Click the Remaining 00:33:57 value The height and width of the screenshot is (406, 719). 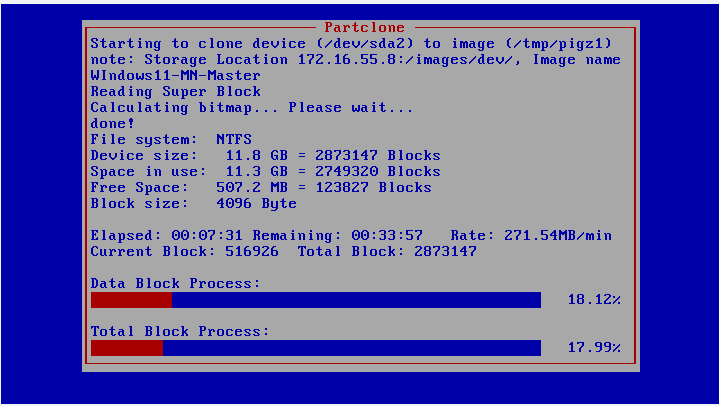[387, 235]
